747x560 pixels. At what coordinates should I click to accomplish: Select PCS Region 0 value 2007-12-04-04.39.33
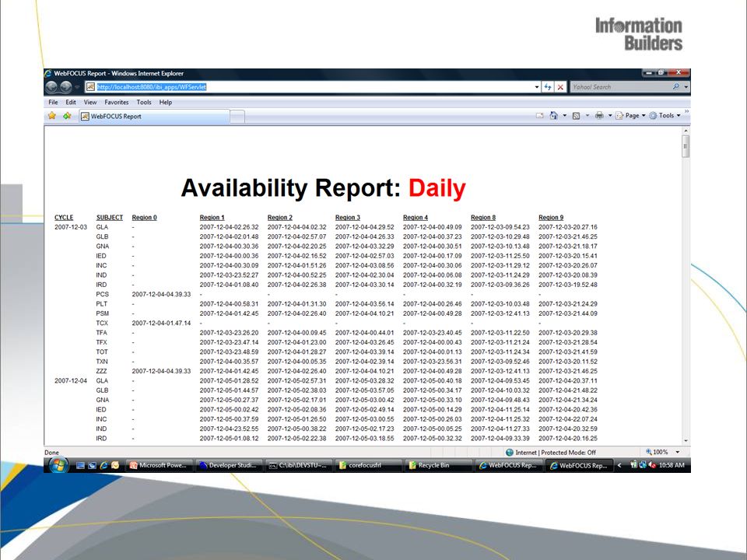click(x=162, y=294)
